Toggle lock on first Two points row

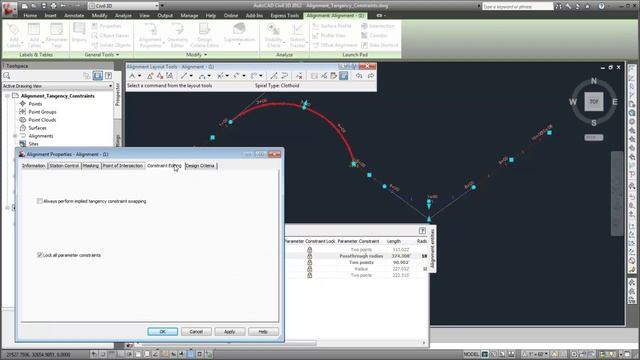pyautogui.click(x=309, y=249)
